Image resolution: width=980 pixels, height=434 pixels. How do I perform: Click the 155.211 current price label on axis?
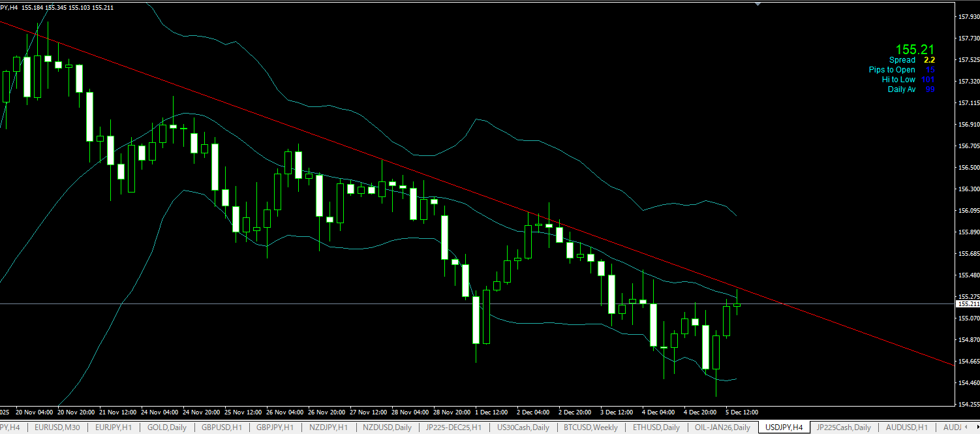click(967, 303)
